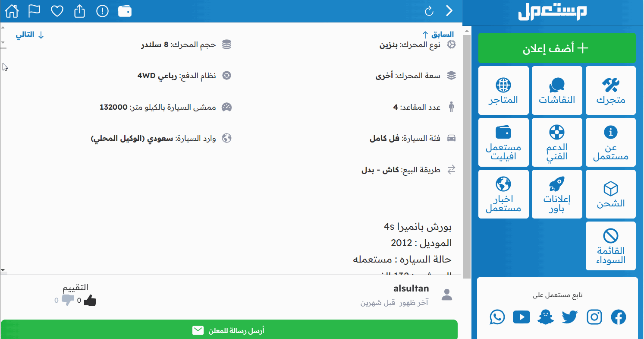Screen dimensions: 644x339
Task: Open the النقاشات discussions tile
Action: [x=556, y=90]
